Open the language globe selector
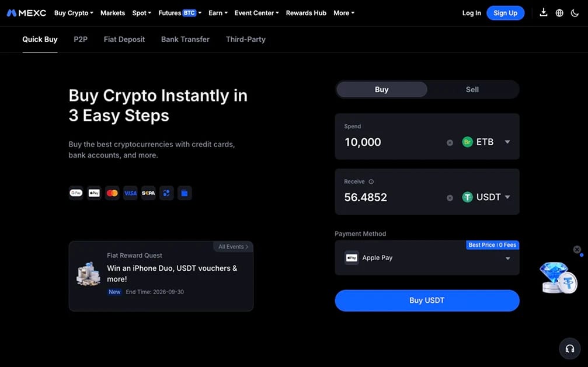588x367 pixels. pos(559,13)
